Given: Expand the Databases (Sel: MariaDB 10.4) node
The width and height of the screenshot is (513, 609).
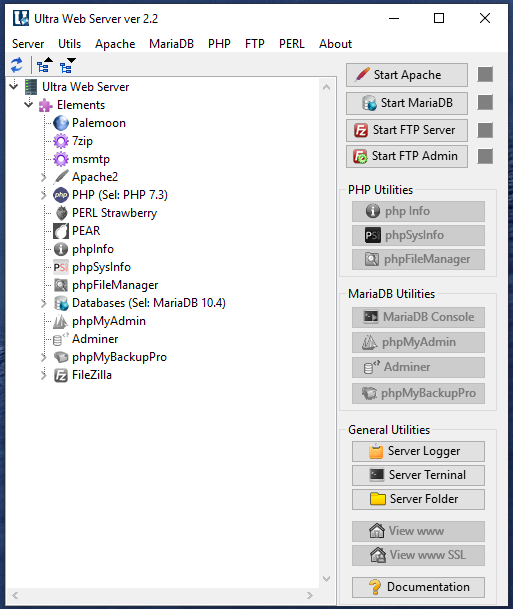Looking at the screenshot, I should point(43,303).
